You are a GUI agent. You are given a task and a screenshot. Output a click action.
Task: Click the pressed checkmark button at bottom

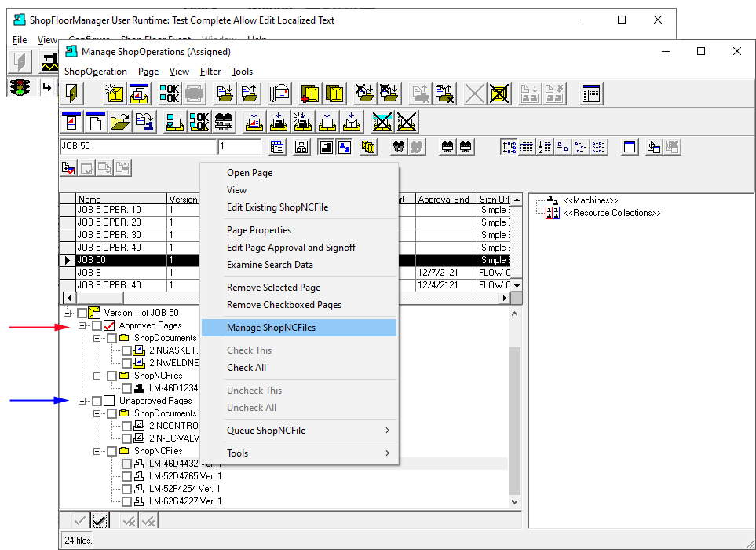coord(100,521)
